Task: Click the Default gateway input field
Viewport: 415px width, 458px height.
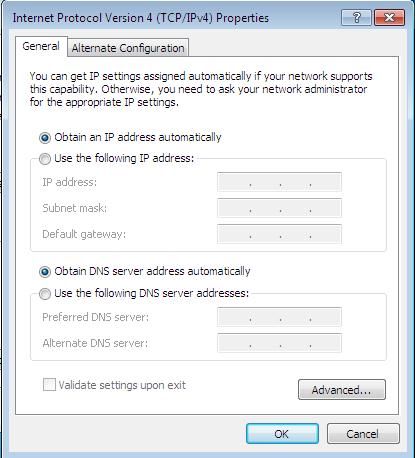Action: 279,234
